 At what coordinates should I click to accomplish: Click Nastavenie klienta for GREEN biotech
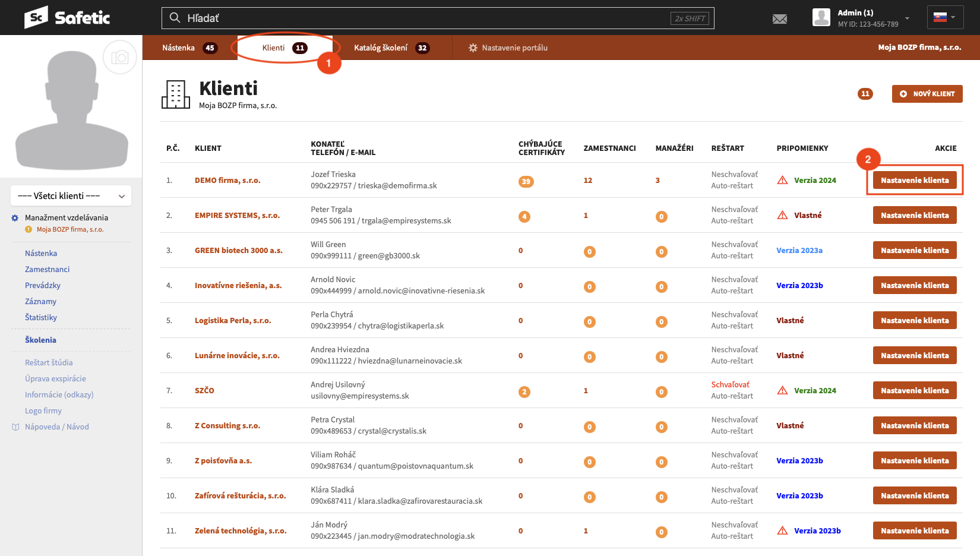(915, 250)
